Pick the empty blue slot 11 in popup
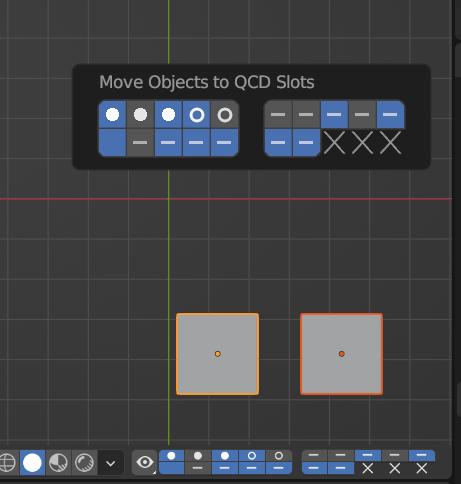The height and width of the screenshot is (484, 461). pyautogui.click(x=112, y=142)
